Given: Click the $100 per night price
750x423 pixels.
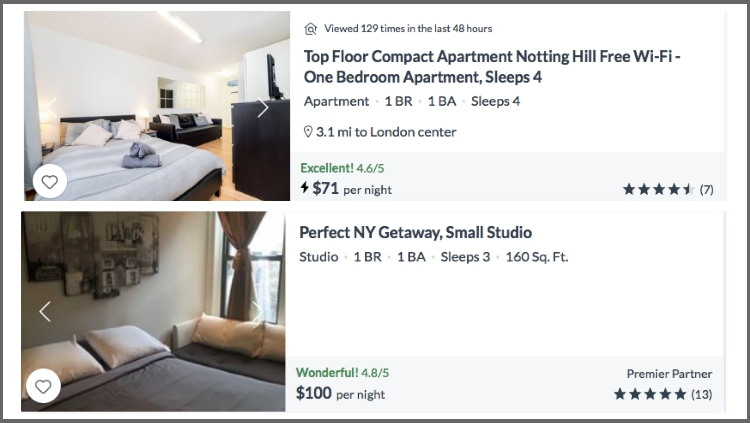Looking at the screenshot, I should (x=340, y=393).
